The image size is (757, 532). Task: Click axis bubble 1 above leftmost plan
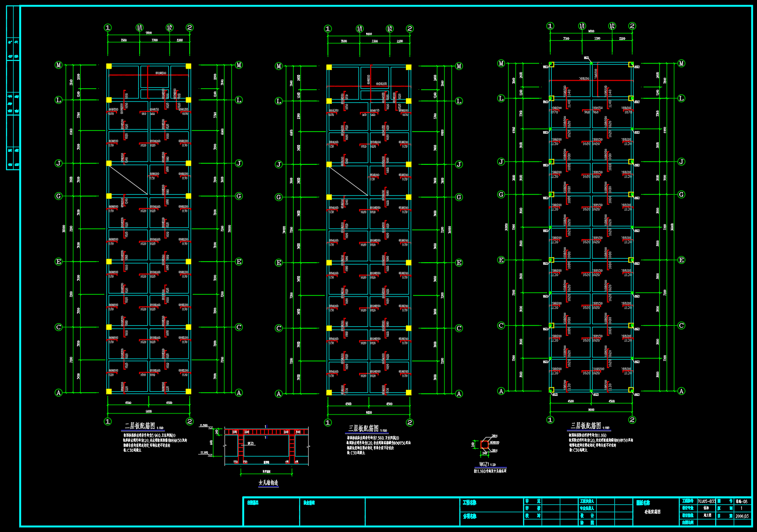(107, 28)
